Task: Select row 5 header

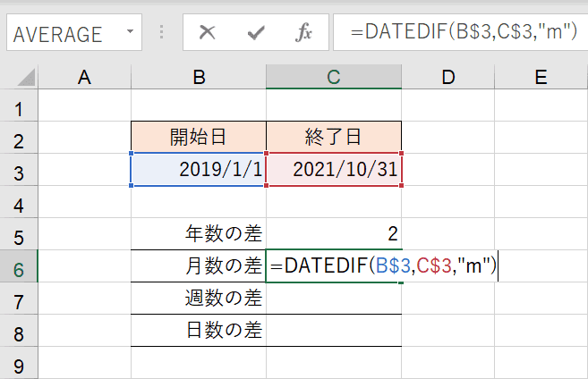Action: [19, 234]
